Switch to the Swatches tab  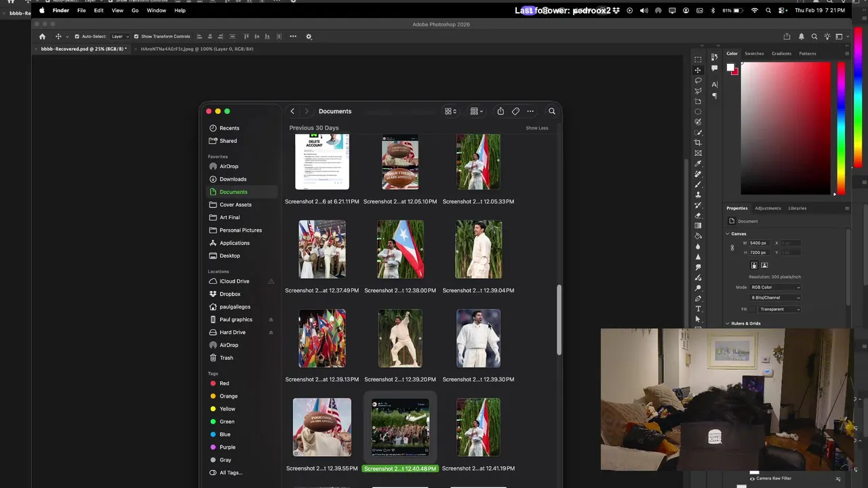point(754,54)
